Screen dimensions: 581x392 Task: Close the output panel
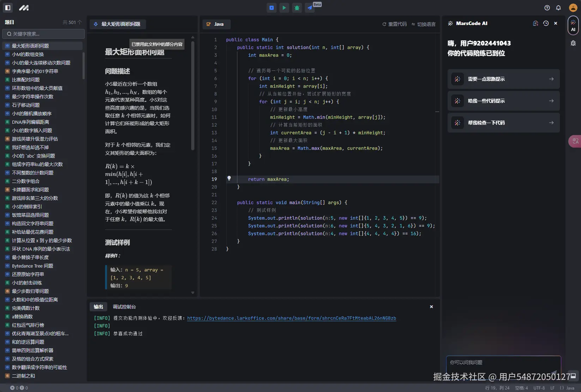[x=431, y=307]
